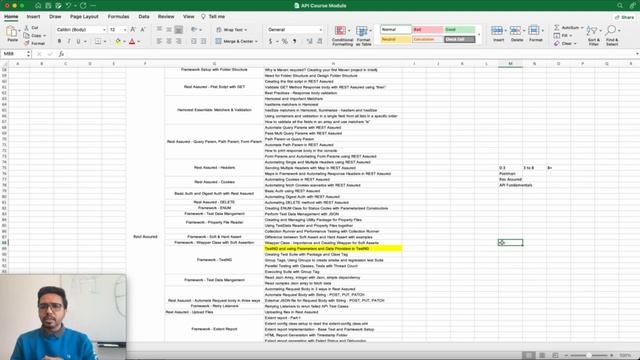
Task: Open Format as Table
Action: click(x=363, y=36)
